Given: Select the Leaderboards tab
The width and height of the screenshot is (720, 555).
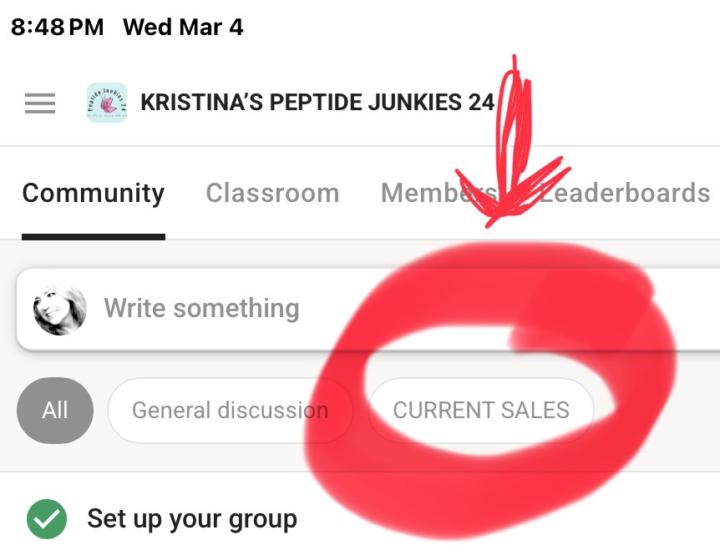Looking at the screenshot, I should [x=626, y=193].
